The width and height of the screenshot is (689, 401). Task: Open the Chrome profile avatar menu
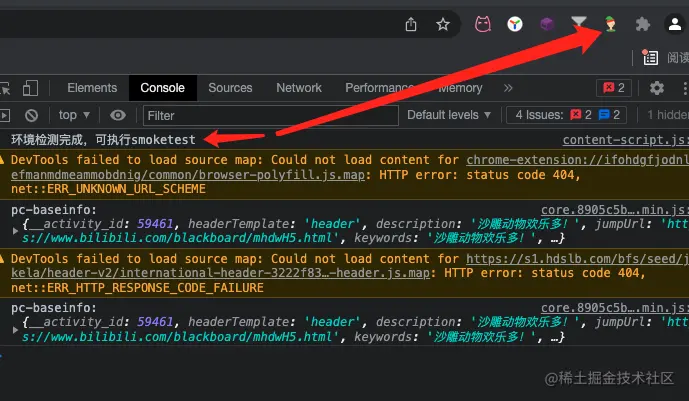point(674,24)
